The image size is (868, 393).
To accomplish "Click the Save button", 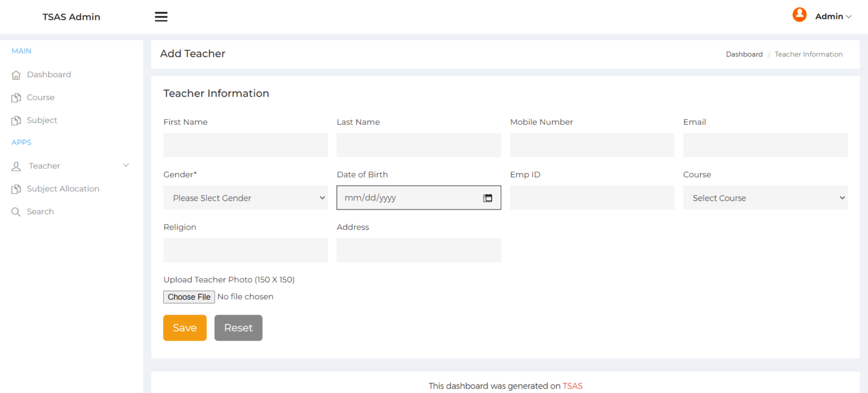I will tap(184, 327).
